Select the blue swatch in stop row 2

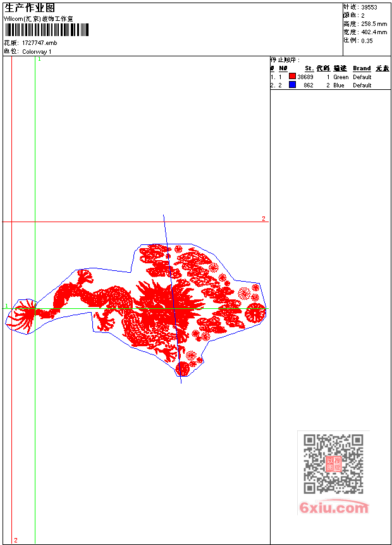[292, 85]
